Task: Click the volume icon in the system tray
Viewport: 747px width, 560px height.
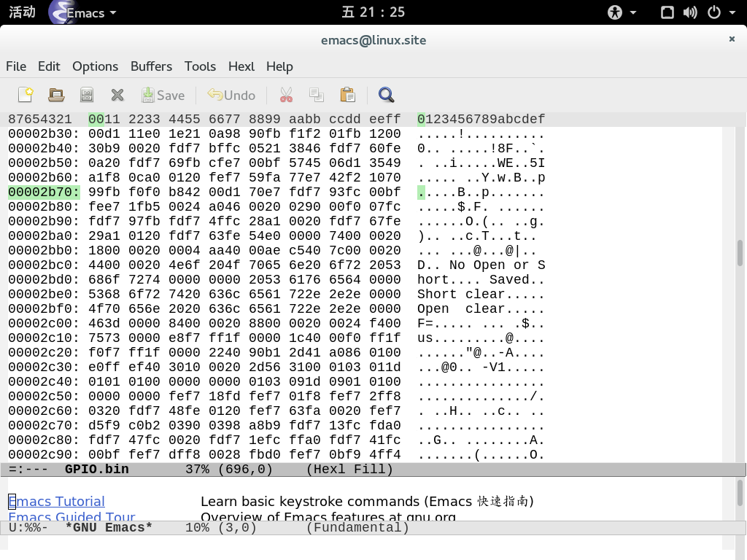Action: coord(690,12)
